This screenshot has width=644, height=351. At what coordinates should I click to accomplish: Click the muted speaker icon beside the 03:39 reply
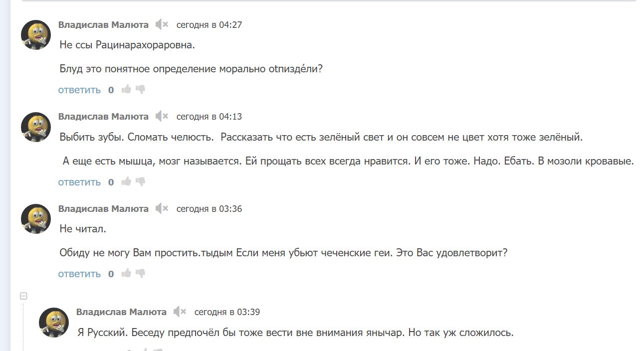pos(180,312)
